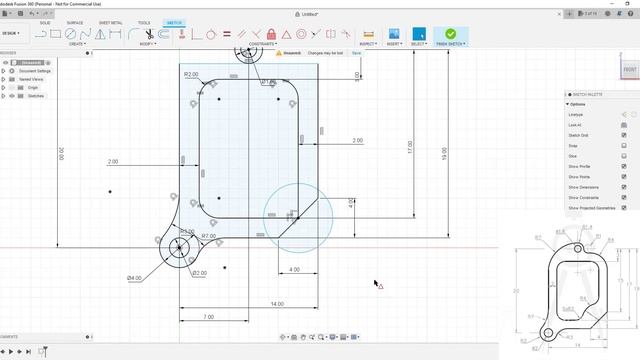Click the Insert image icon
The height and width of the screenshot is (360, 640).
tap(394, 34)
